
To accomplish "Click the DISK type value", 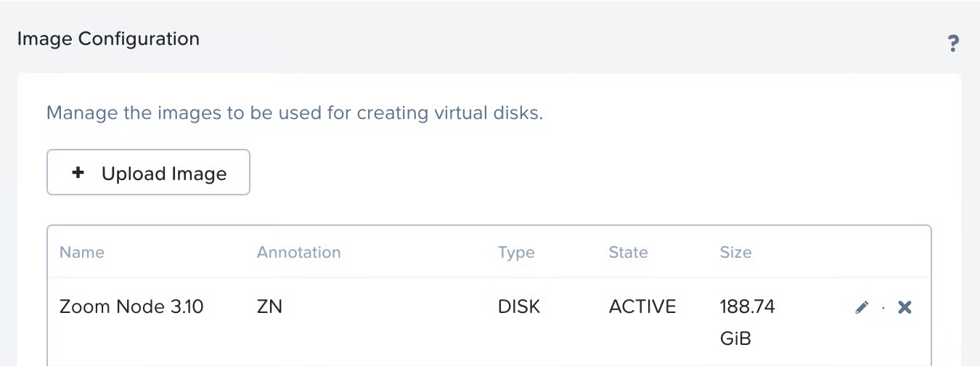I will (519, 306).
